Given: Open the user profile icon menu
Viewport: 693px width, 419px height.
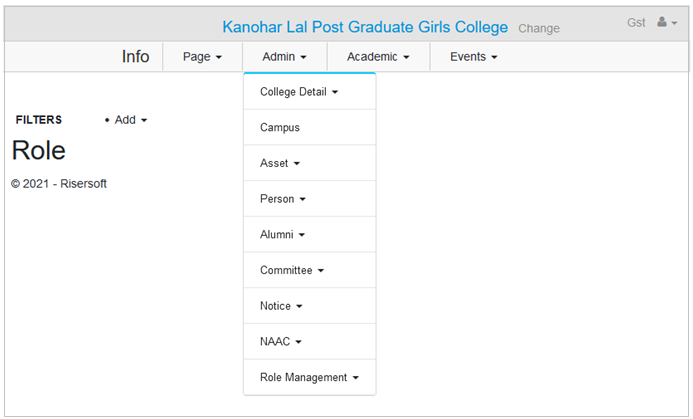Looking at the screenshot, I should pyautogui.click(x=667, y=22).
